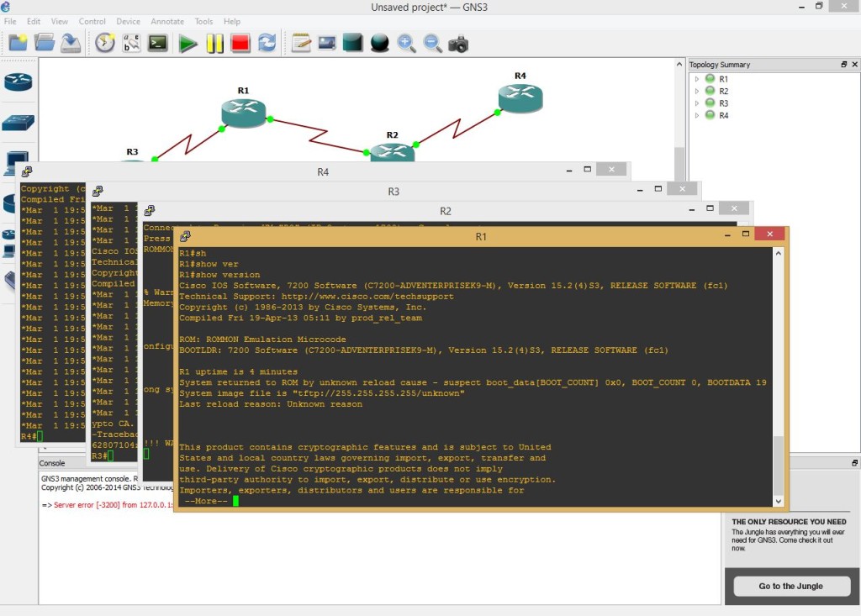Select the add-a-note annotation tool

pos(300,42)
